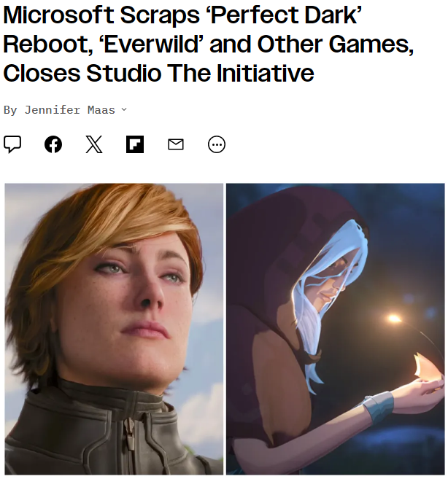
Task: Open the comments speech bubble icon
Action: 12,144
